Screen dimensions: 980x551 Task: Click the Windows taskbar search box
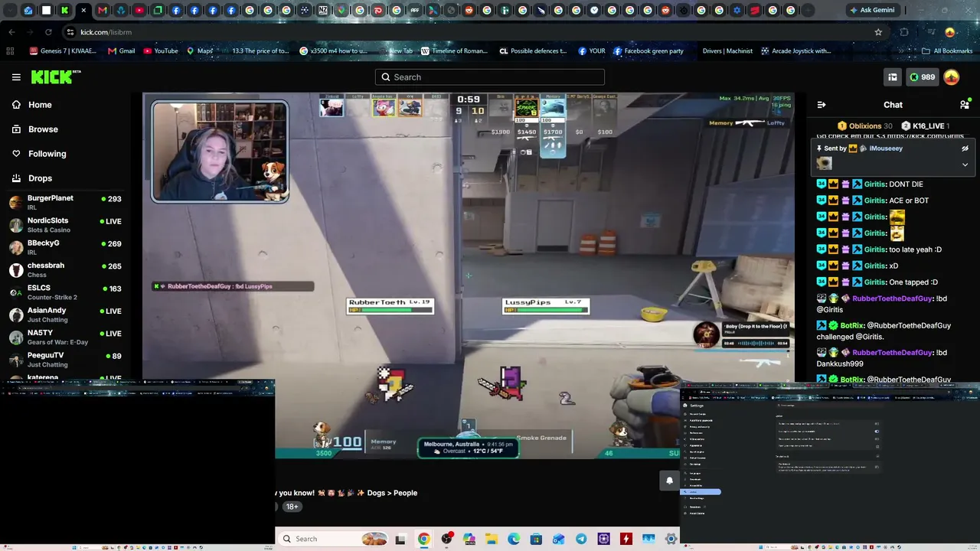[334, 539]
